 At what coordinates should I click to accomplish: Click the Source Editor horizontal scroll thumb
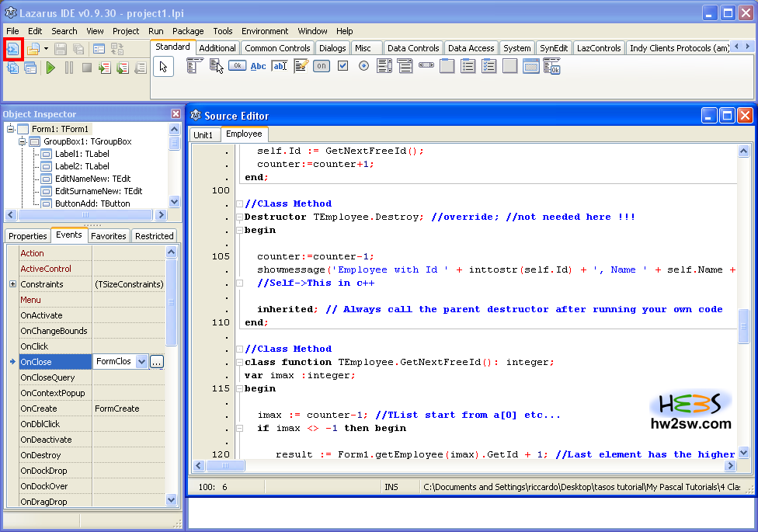(x=225, y=465)
